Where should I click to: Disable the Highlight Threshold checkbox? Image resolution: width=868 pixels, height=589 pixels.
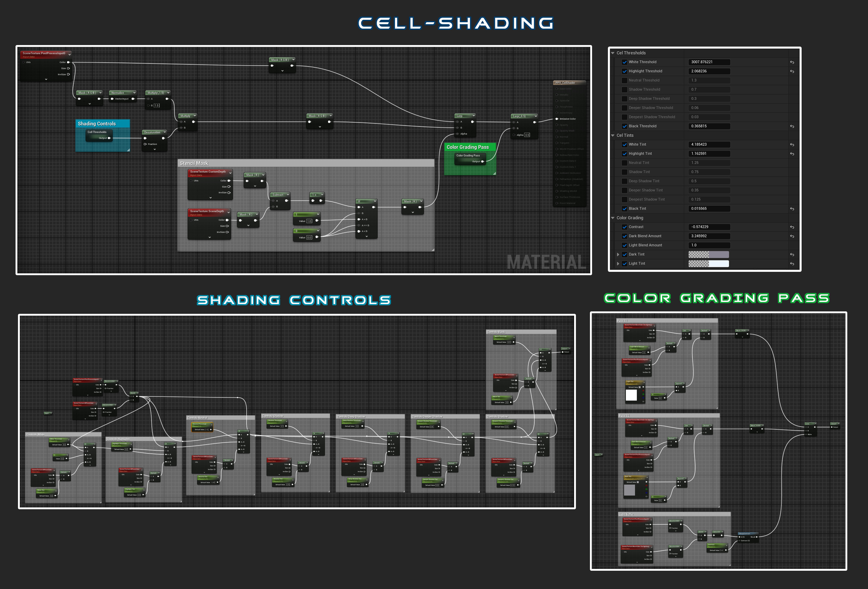tap(624, 71)
